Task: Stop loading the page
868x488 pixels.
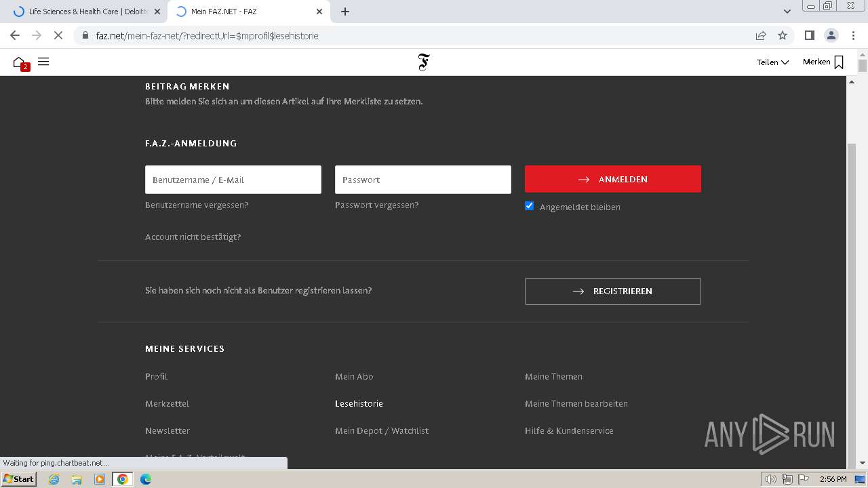Action: [58, 35]
